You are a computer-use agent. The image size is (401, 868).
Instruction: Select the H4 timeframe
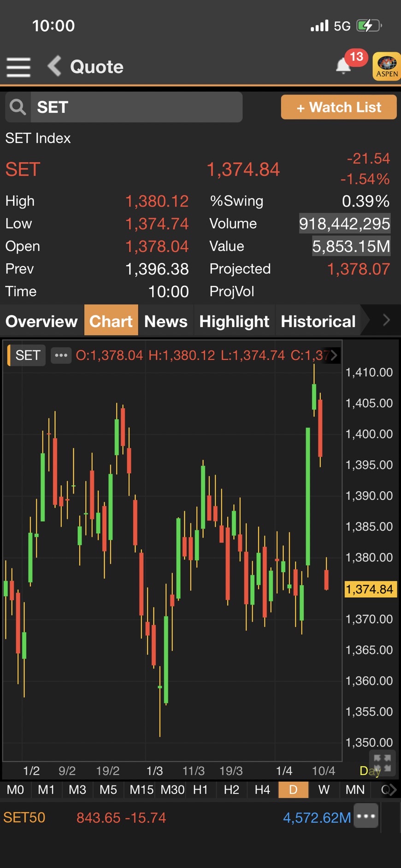(x=262, y=790)
